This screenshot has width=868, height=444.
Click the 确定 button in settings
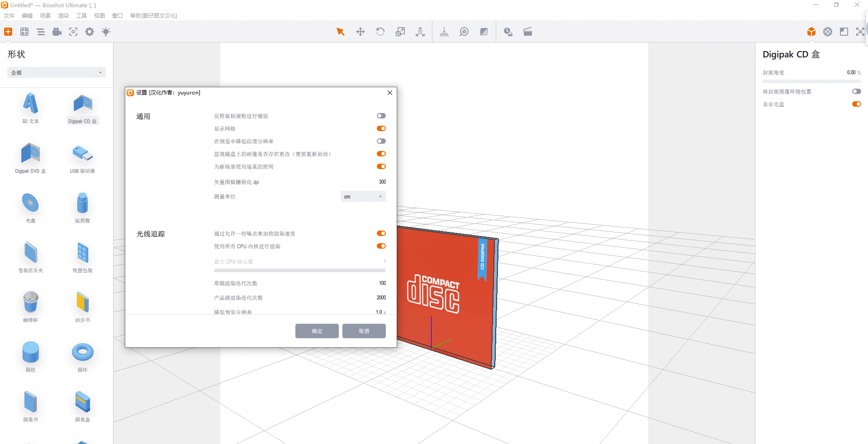317,331
